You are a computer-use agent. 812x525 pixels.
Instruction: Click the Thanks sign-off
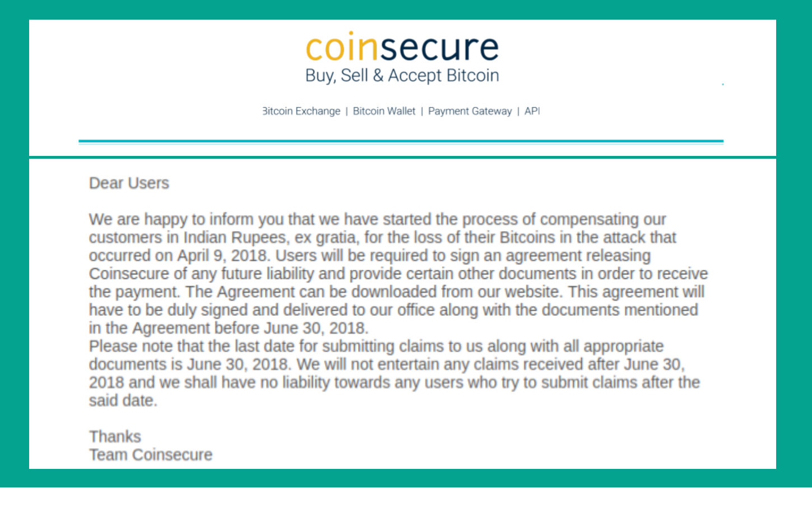[115, 436]
